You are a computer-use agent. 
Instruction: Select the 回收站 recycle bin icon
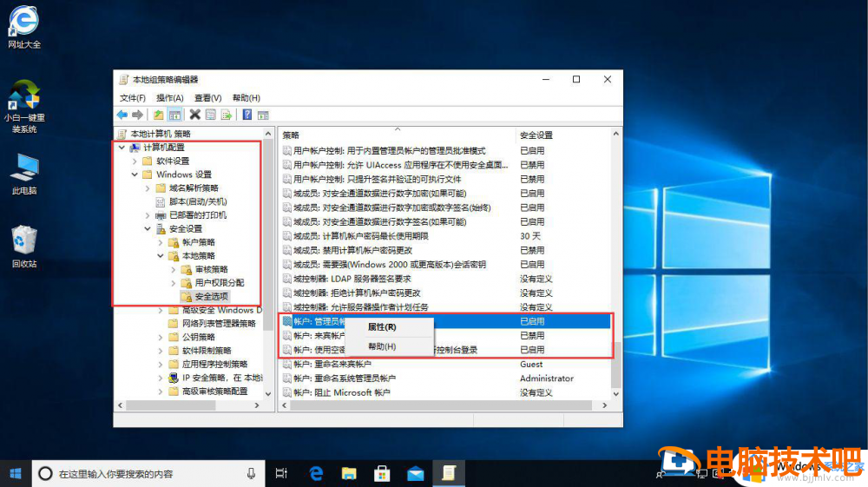(23, 247)
